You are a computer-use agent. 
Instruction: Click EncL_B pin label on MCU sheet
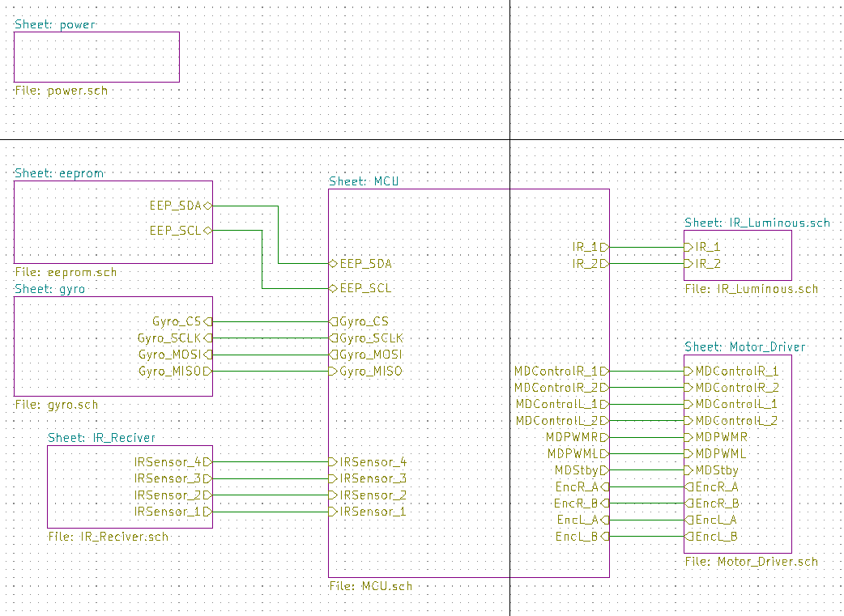(x=577, y=537)
